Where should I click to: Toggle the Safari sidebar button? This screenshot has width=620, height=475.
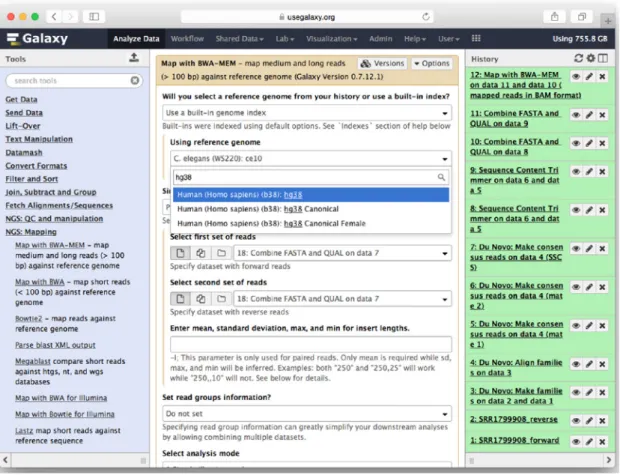94,17
